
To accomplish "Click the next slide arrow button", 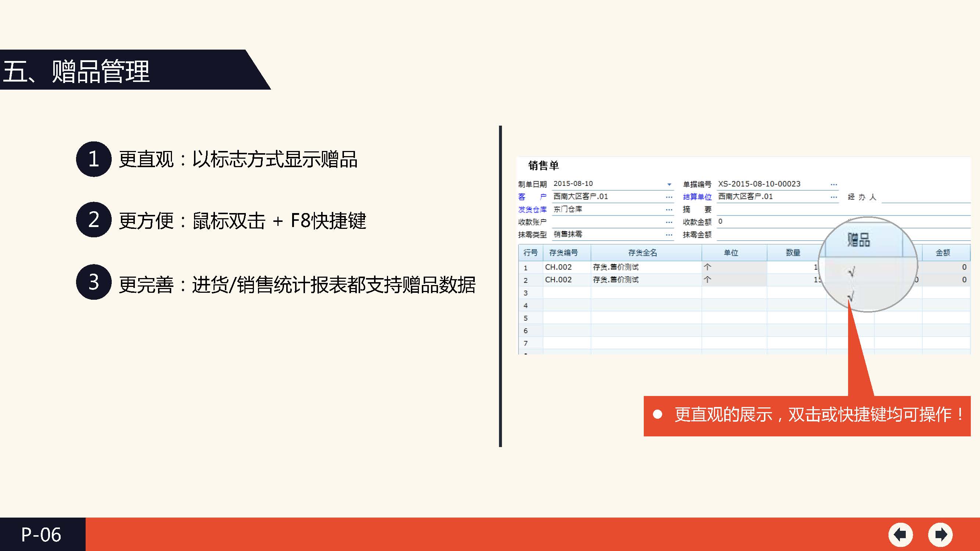I will click(940, 534).
